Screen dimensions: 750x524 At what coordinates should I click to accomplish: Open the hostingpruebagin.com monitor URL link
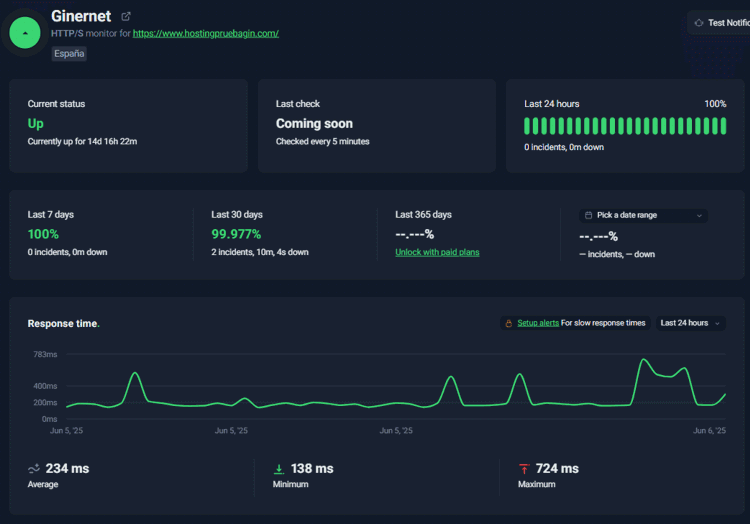[206, 33]
